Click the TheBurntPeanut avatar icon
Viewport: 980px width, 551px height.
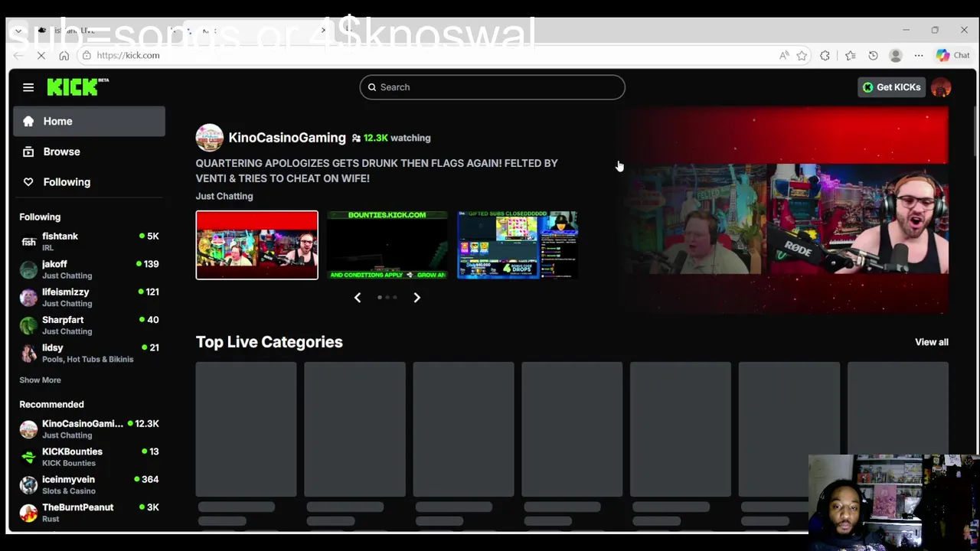[28, 513]
